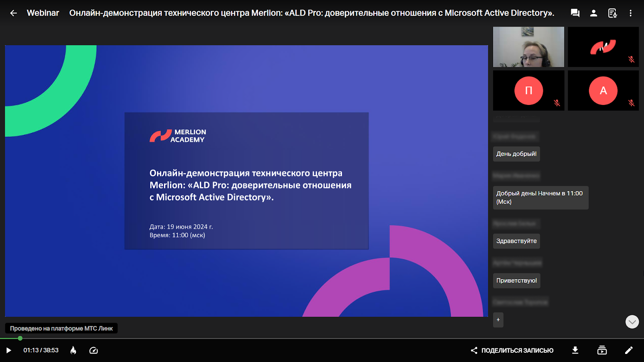The width and height of the screenshot is (644, 362).
Task: Select participant tile with letter П
Action: 528,90
